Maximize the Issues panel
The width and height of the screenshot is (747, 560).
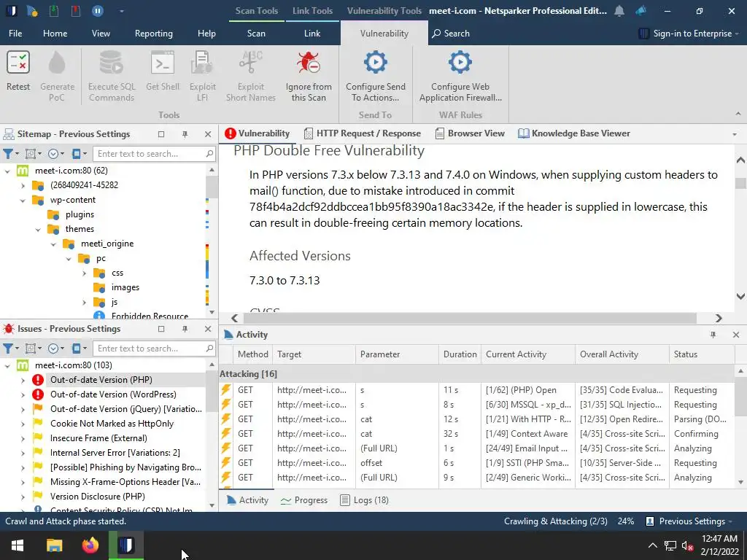click(x=161, y=329)
